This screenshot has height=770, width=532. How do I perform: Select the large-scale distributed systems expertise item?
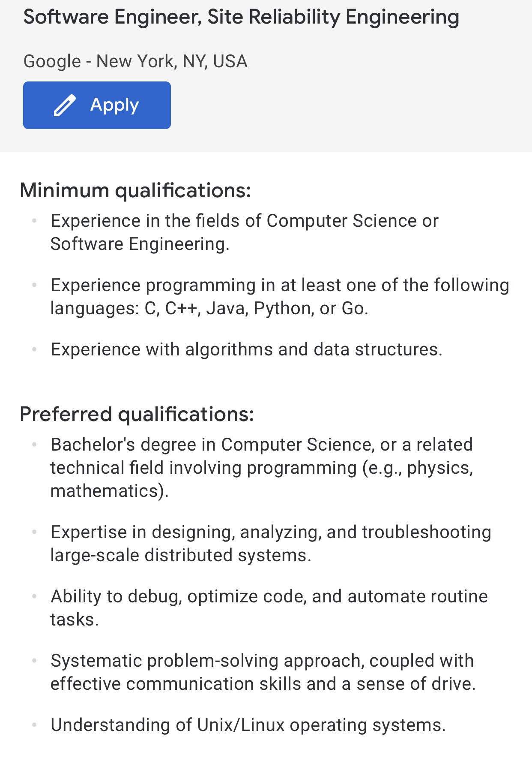coord(271,544)
